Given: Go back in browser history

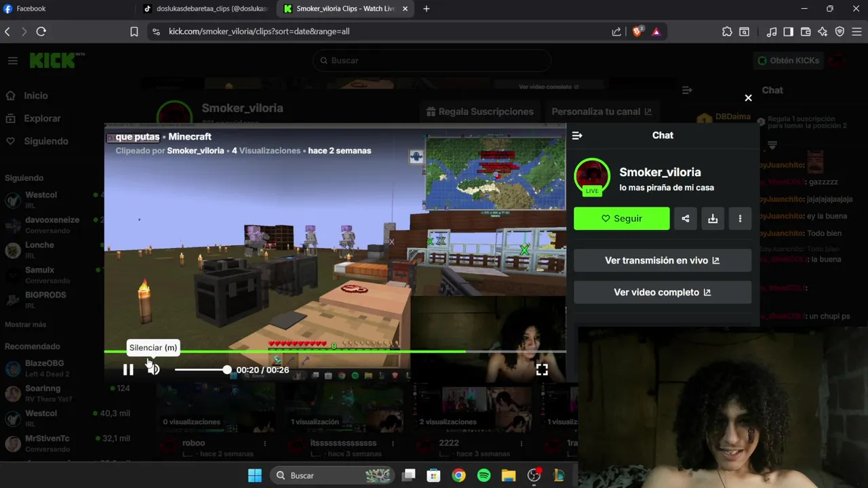Looking at the screenshot, I should (7, 31).
